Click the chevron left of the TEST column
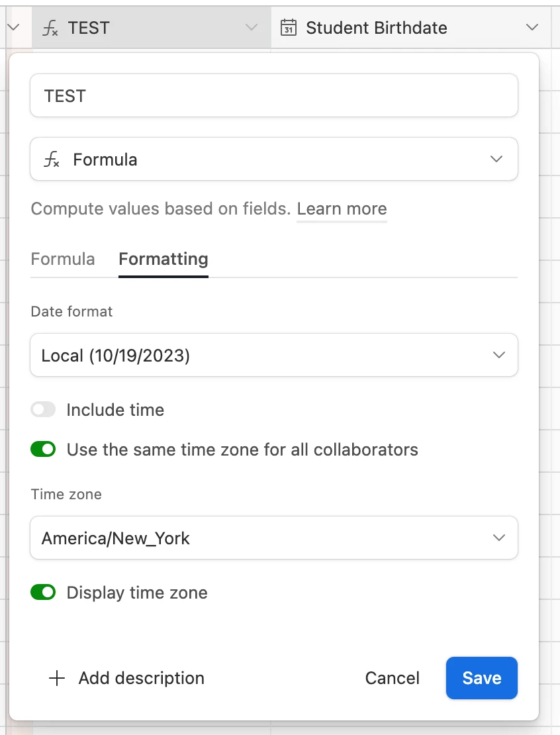Image resolution: width=560 pixels, height=735 pixels. (13, 28)
